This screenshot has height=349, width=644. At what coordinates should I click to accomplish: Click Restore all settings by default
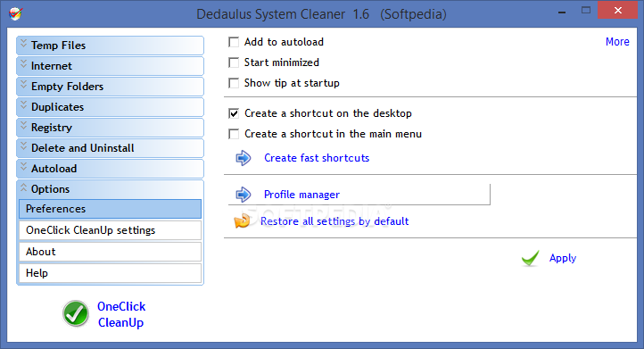334,221
